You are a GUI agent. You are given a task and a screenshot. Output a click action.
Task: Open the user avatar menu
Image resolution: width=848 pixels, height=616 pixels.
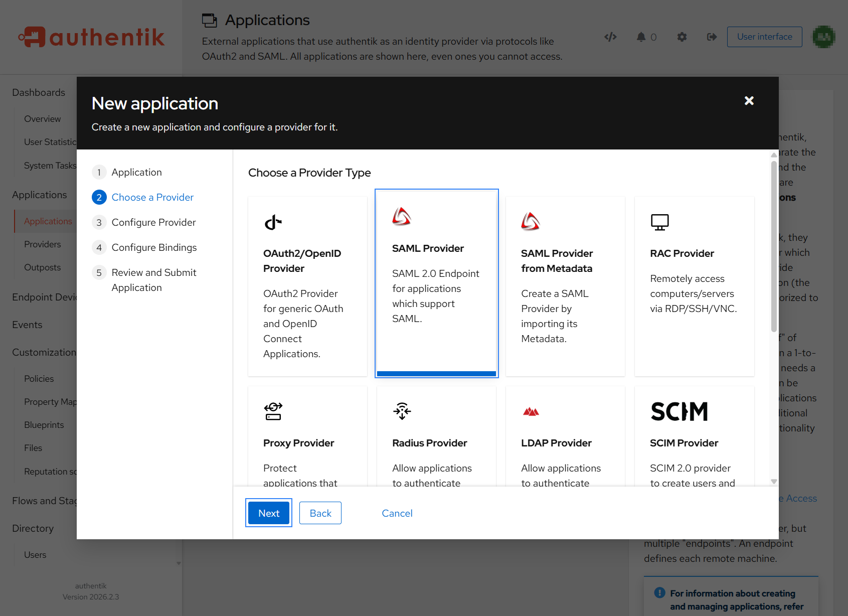pyautogui.click(x=823, y=37)
